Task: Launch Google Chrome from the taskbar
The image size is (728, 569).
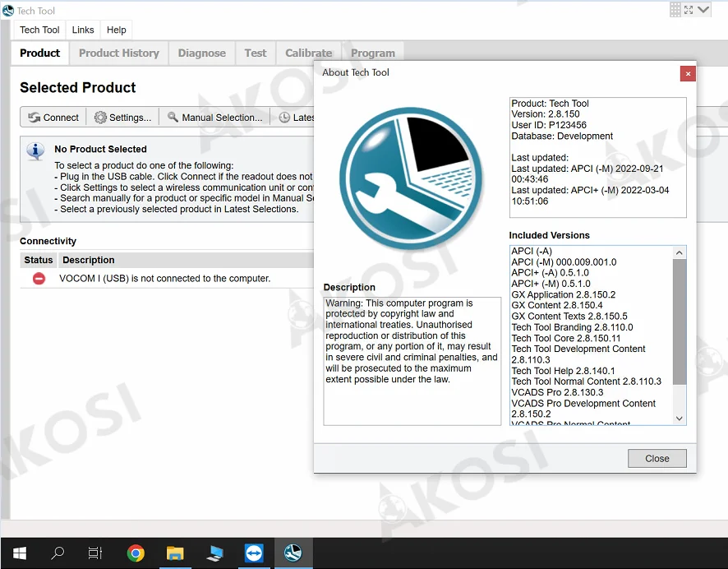Action: 136,553
